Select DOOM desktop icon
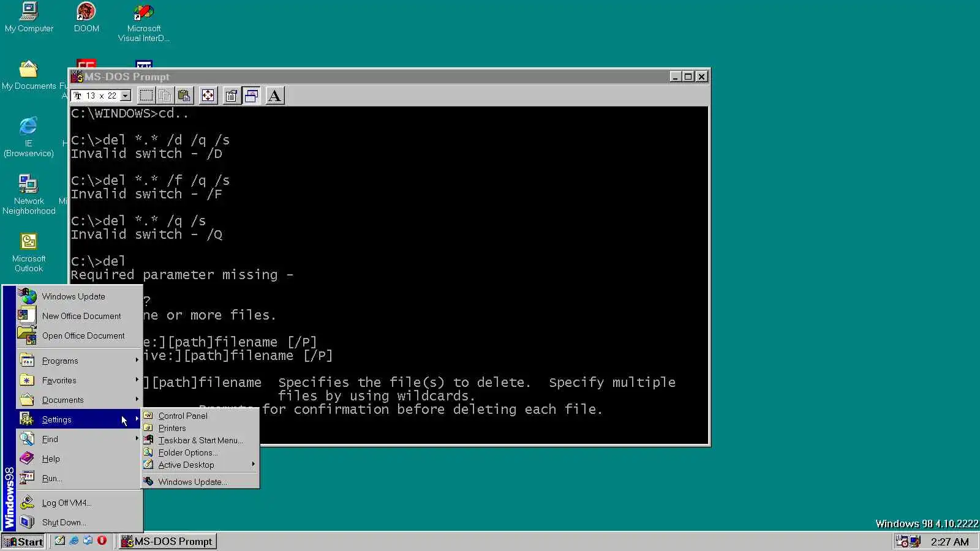The image size is (980, 551). [x=86, y=17]
